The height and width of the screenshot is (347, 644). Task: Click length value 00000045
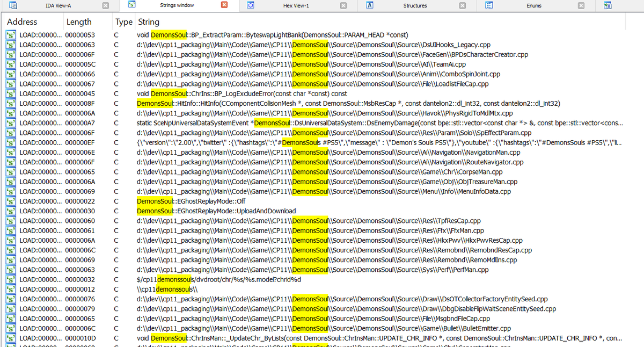point(80,93)
